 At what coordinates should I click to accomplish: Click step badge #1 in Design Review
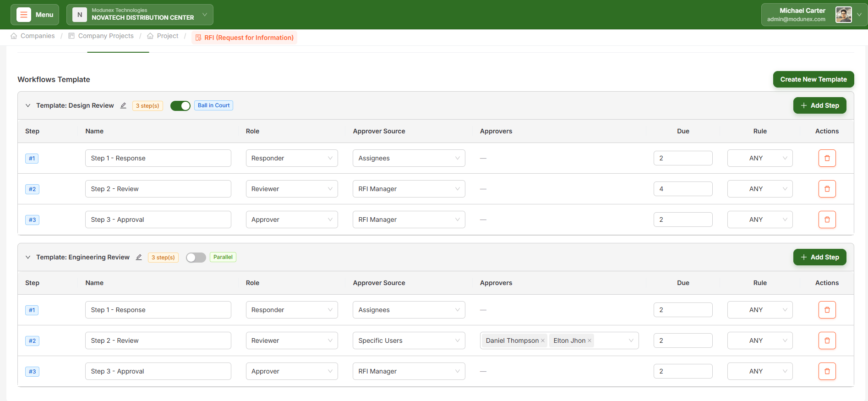pos(32,159)
